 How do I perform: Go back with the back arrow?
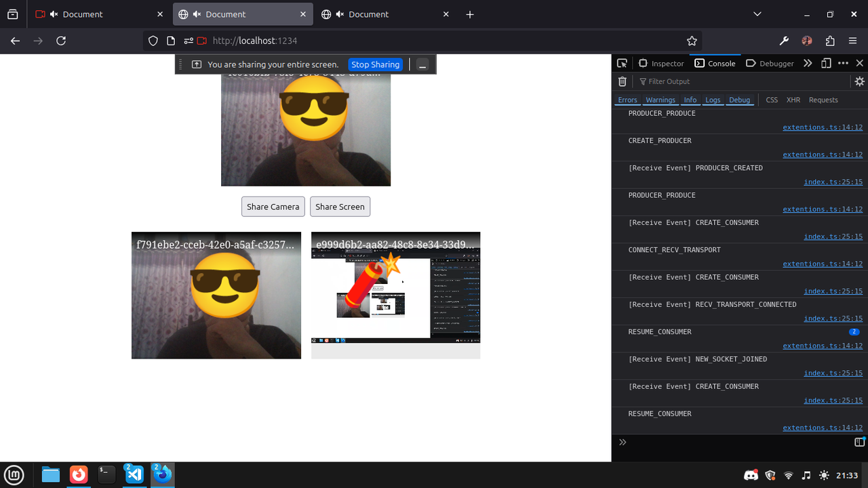pos(15,41)
